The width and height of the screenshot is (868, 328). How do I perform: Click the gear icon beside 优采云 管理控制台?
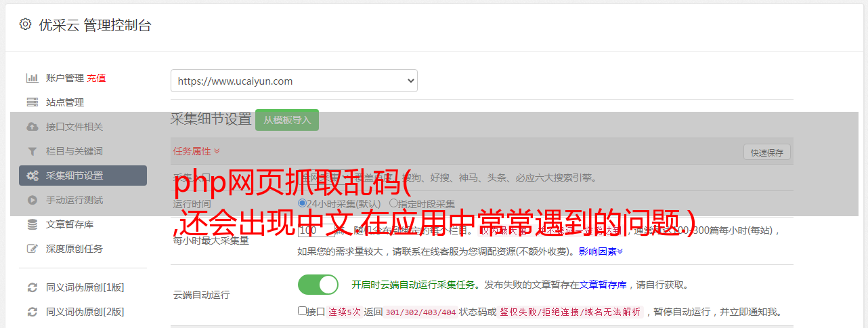pyautogui.click(x=25, y=24)
